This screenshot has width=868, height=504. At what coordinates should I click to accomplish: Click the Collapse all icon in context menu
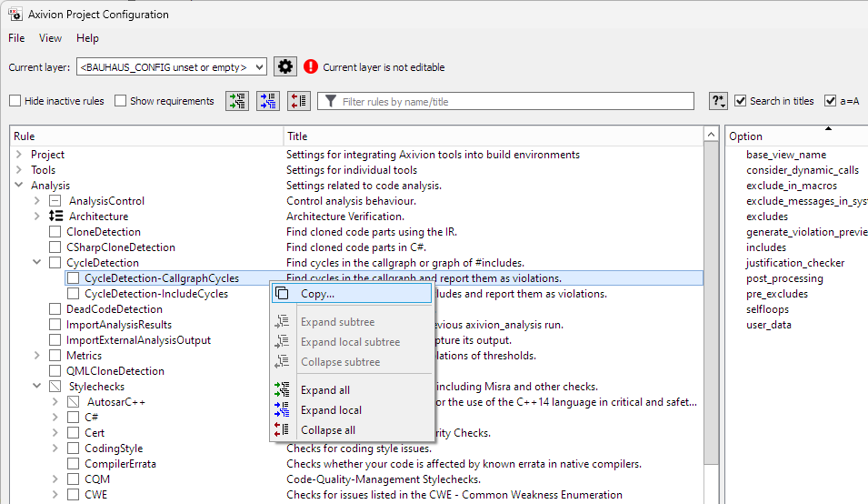pos(282,429)
